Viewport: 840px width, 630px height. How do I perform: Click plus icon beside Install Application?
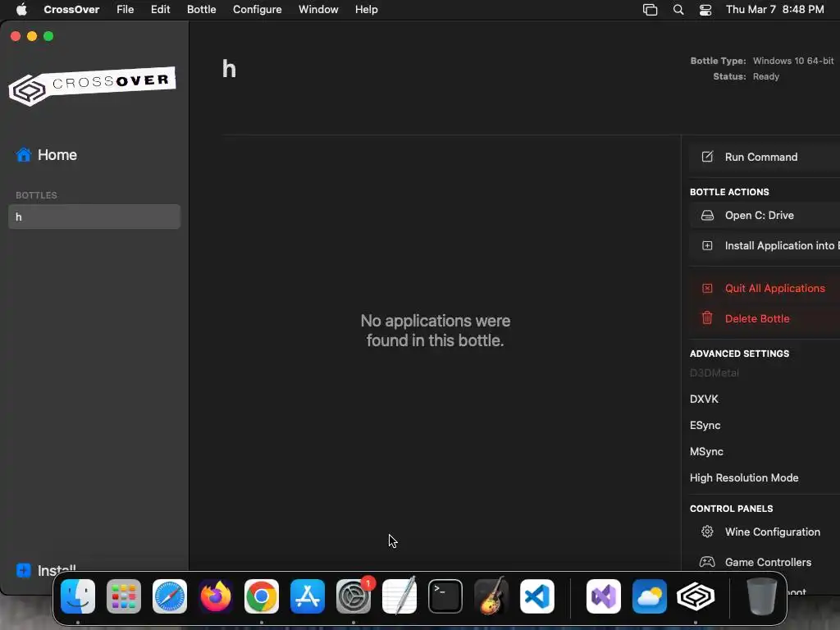pos(707,246)
